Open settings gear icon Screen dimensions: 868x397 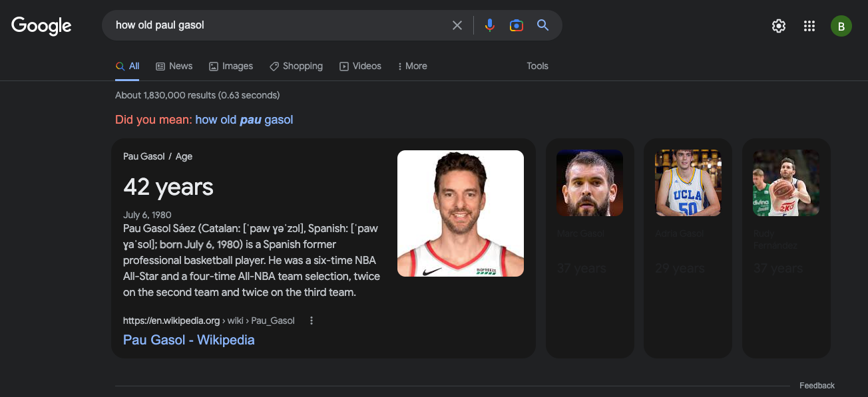779,26
